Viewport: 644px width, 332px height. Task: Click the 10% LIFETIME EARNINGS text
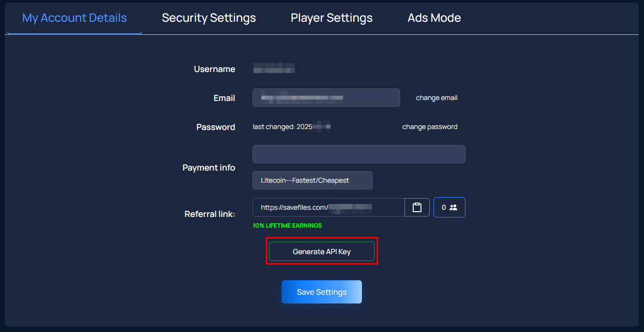coord(287,226)
